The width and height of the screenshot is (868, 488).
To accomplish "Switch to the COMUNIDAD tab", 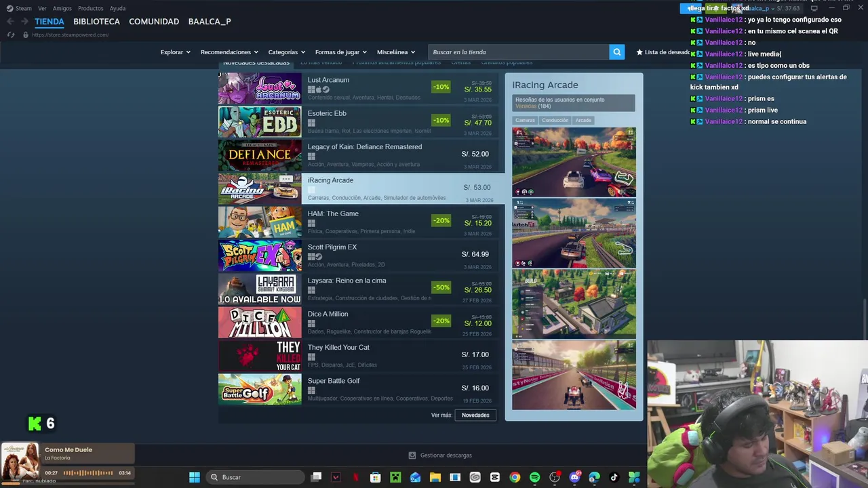I will [154, 22].
